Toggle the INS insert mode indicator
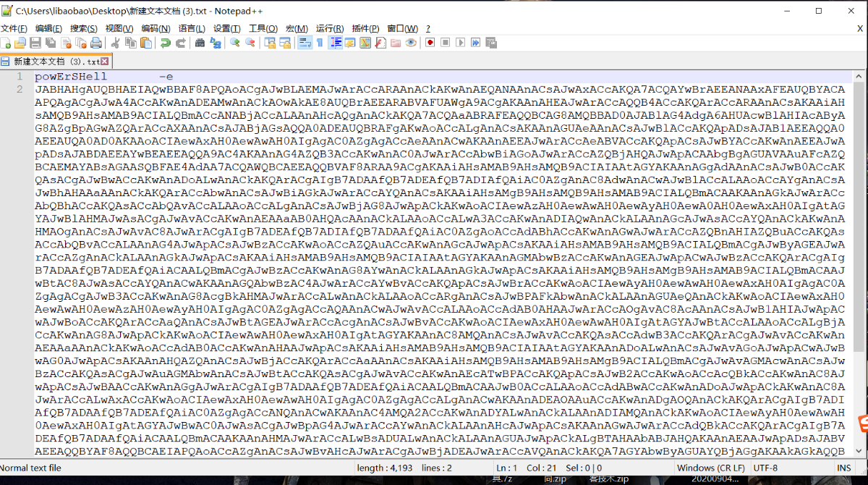Viewport: 868px width, 485px height. pyautogui.click(x=844, y=468)
